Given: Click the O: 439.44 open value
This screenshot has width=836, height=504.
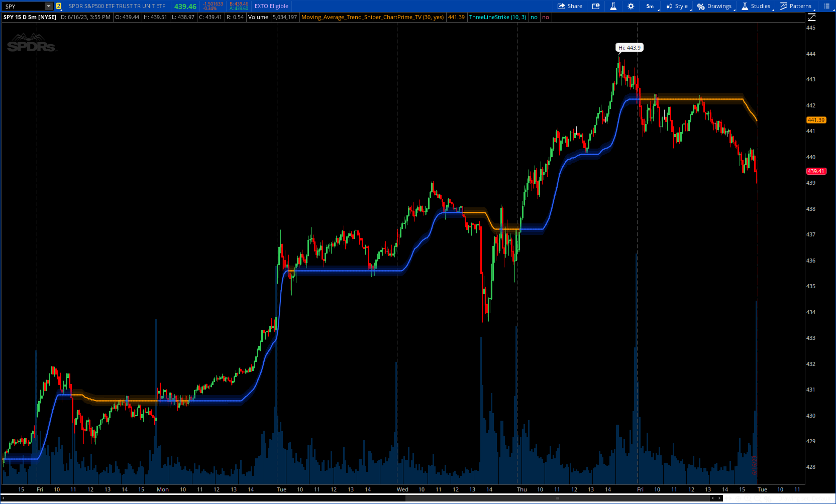Looking at the screenshot, I should coord(127,17).
